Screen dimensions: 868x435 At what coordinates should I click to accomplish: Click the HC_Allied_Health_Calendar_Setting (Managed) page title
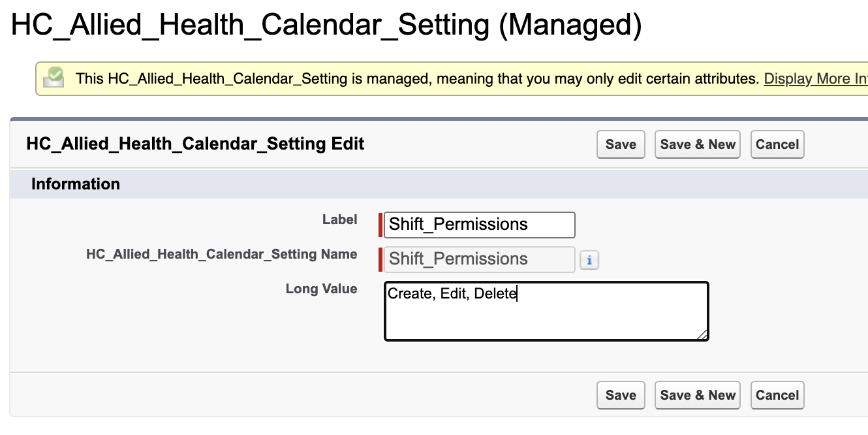(x=326, y=25)
